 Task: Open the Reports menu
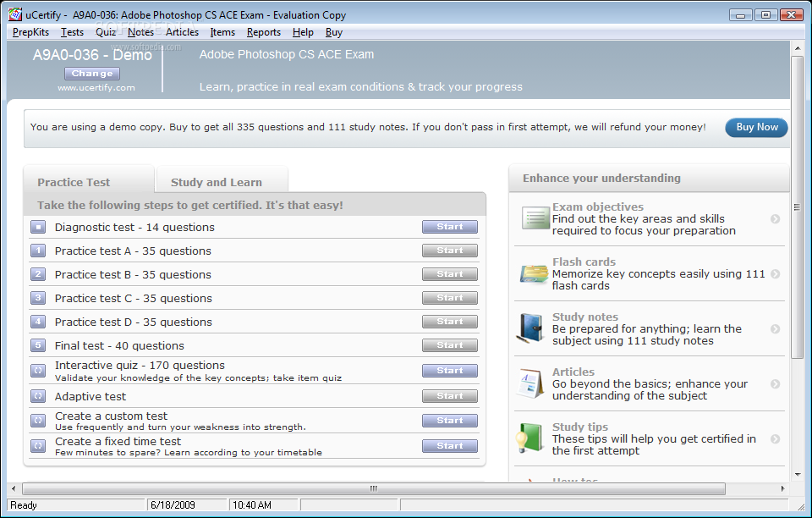(264, 32)
